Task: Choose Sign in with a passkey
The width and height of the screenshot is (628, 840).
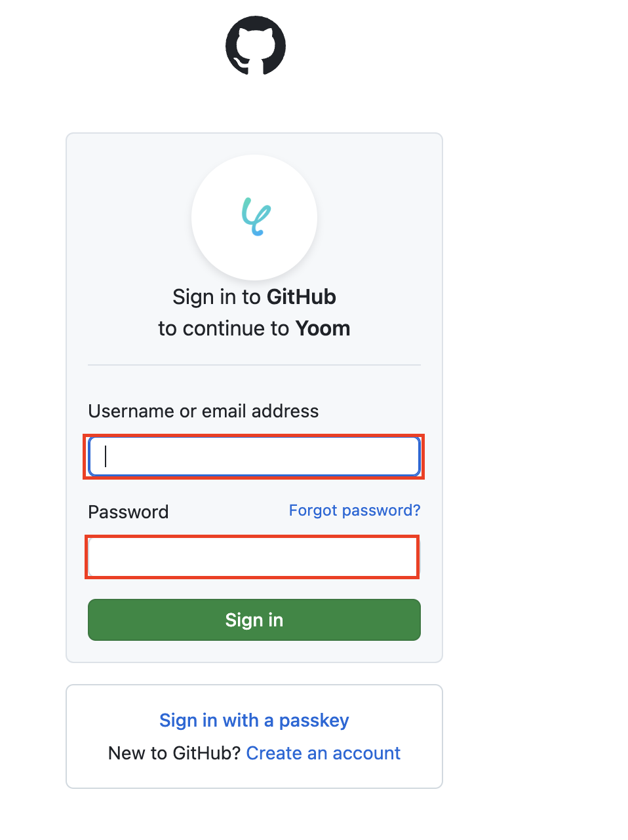Action: point(254,720)
